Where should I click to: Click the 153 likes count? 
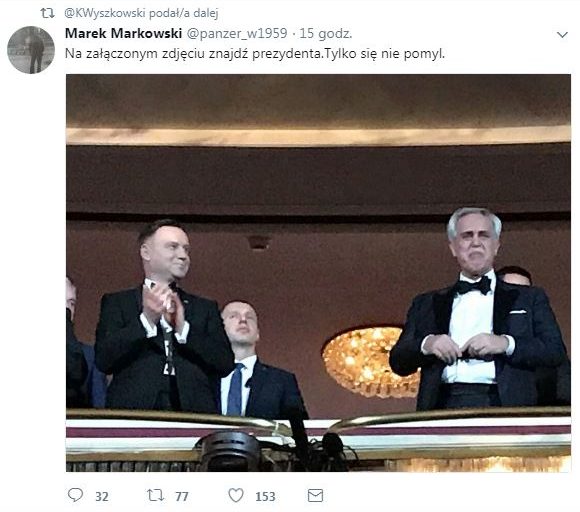point(265,496)
